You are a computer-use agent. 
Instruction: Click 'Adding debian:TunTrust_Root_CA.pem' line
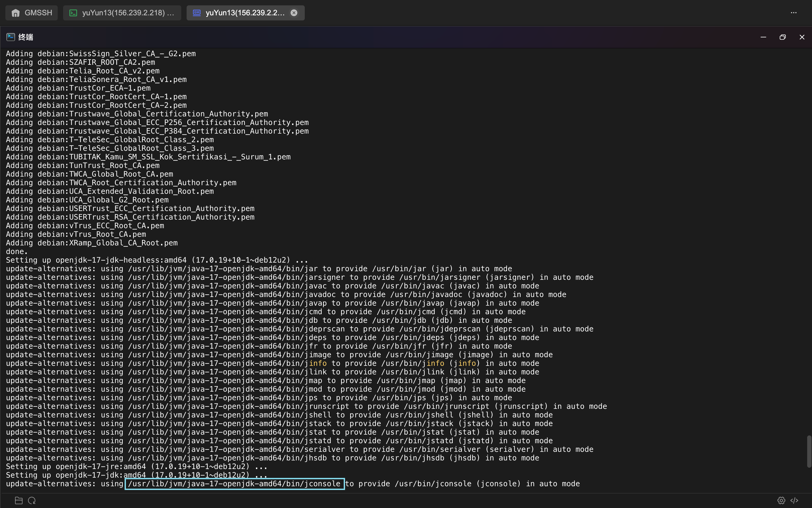[82, 166]
